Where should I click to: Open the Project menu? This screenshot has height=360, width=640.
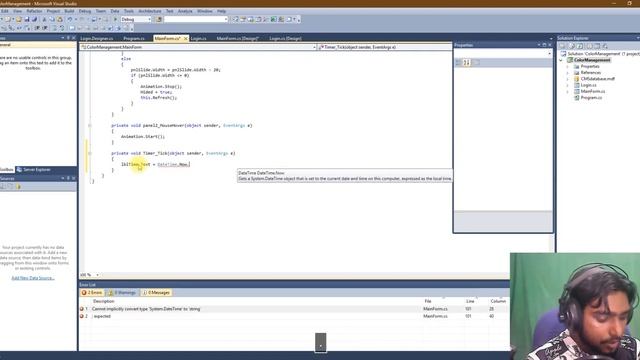coord(53,11)
